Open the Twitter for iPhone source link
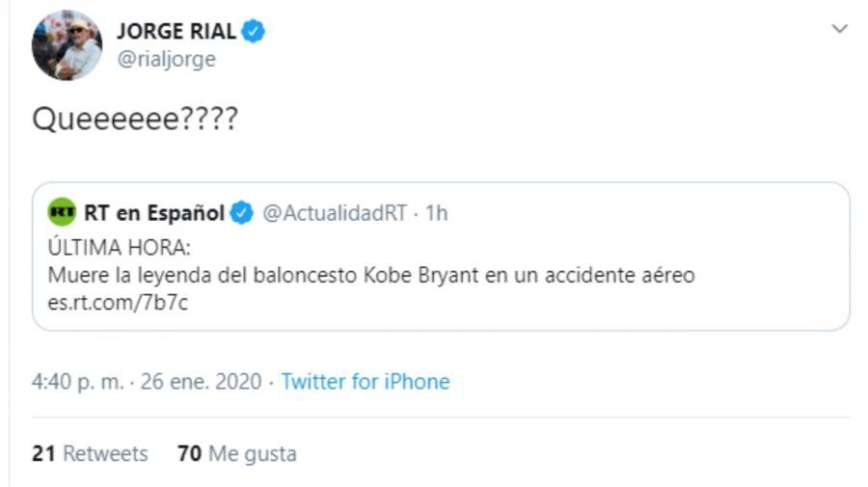This screenshot has height=487, width=868. pyautogui.click(x=366, y=382)
